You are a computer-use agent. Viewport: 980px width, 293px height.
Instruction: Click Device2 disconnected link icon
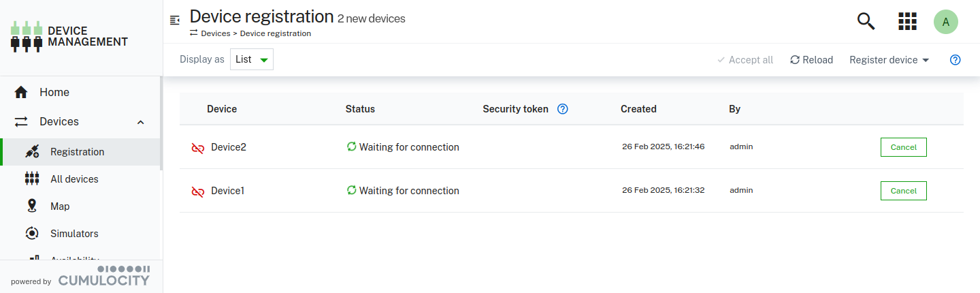pyautogui.click(x=198, y=147)
